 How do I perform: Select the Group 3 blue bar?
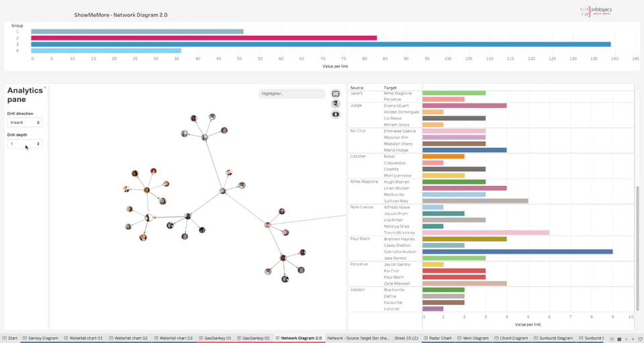tap(320, 44)
